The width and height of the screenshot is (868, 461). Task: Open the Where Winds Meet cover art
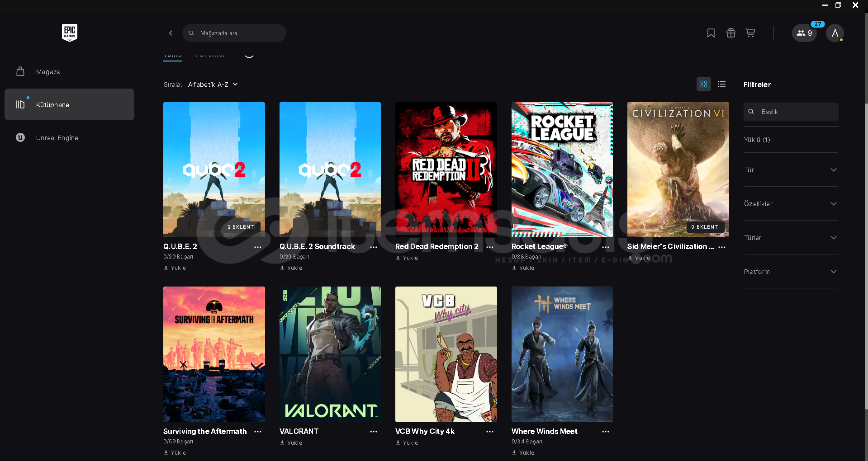click(x=562, y=354)
